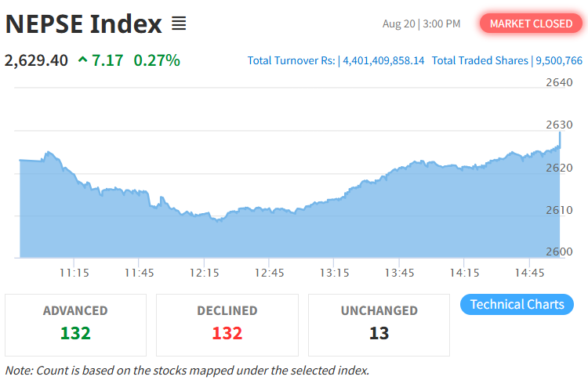Click the MARKET CLOSED badge

(x=531, y=24)
